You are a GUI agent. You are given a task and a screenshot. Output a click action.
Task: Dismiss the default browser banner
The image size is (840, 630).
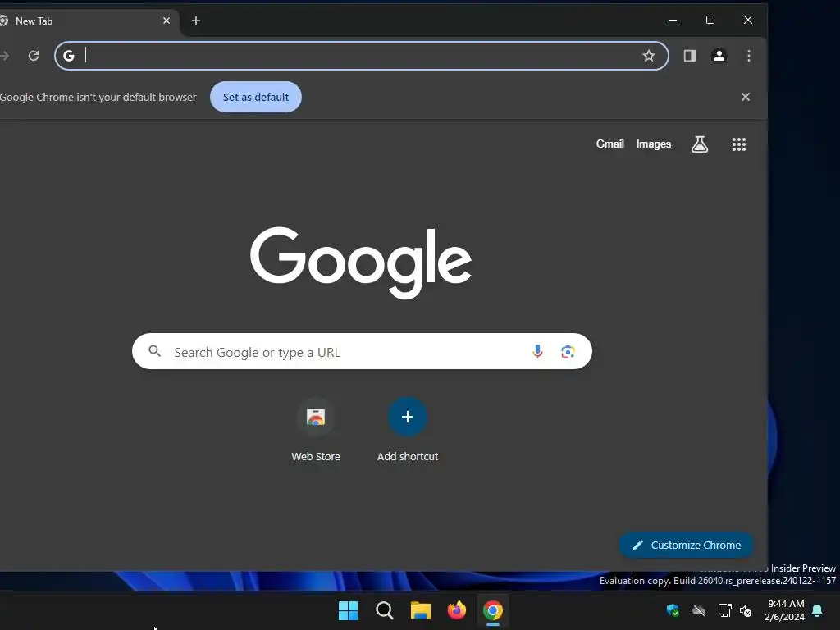pyautogui.click(x=745, y=97)
